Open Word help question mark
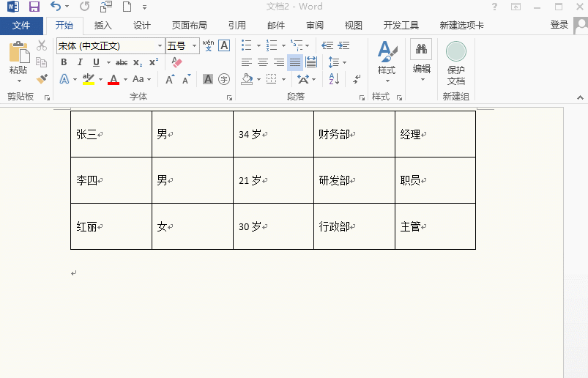Image resolution: width=588 pixels, height=378 pixels. 494,7
